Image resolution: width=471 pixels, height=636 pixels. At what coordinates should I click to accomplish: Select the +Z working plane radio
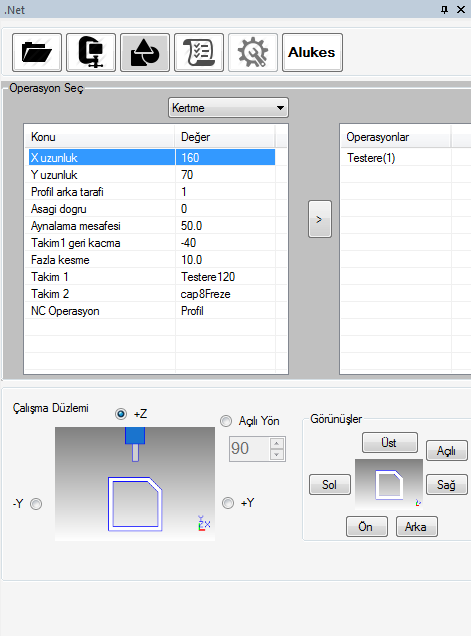coord(121,414)
